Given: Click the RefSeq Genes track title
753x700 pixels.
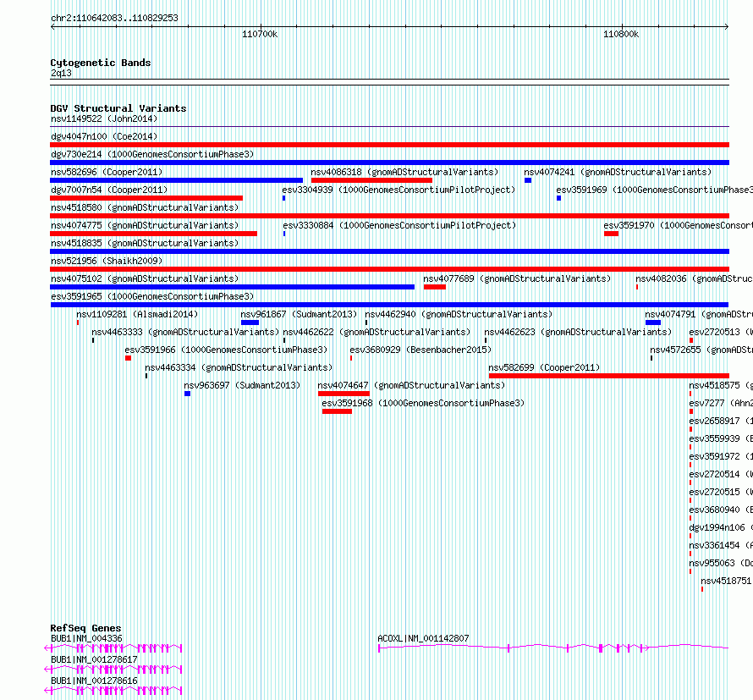Looking at the screenshot, I should (85, 628).
